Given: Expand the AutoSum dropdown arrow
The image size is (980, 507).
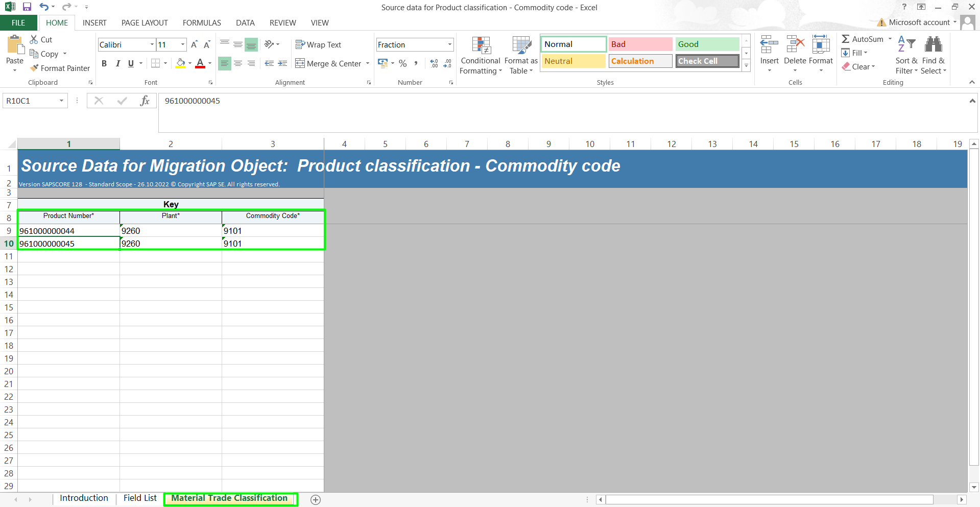Looking at the screenshot, I should 890,39.
